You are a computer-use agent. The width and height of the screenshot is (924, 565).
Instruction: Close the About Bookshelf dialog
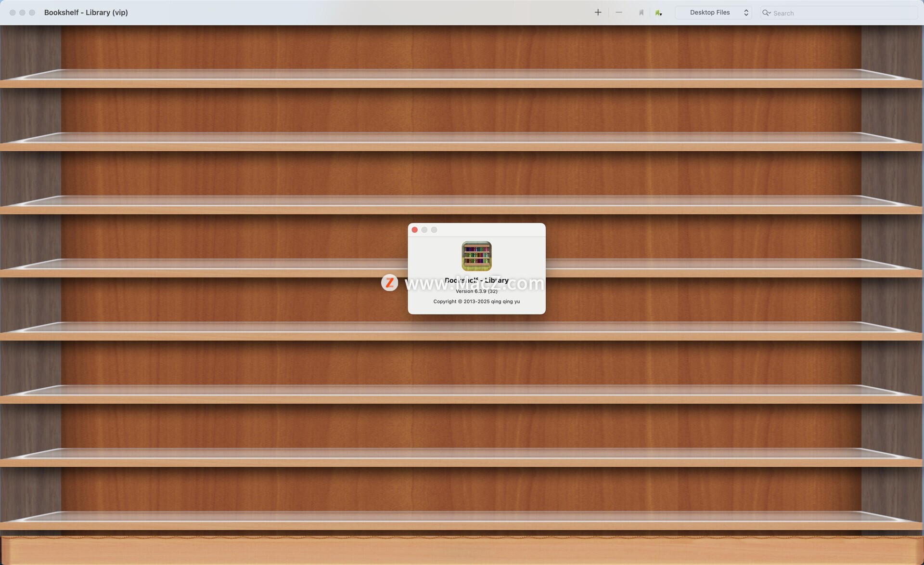[414, 230]
